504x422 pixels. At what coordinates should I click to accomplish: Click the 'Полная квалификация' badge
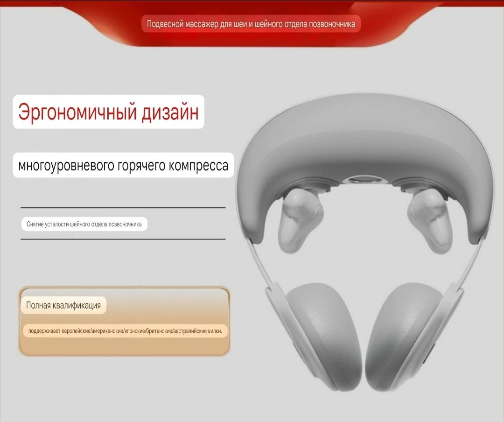[63, 305]
